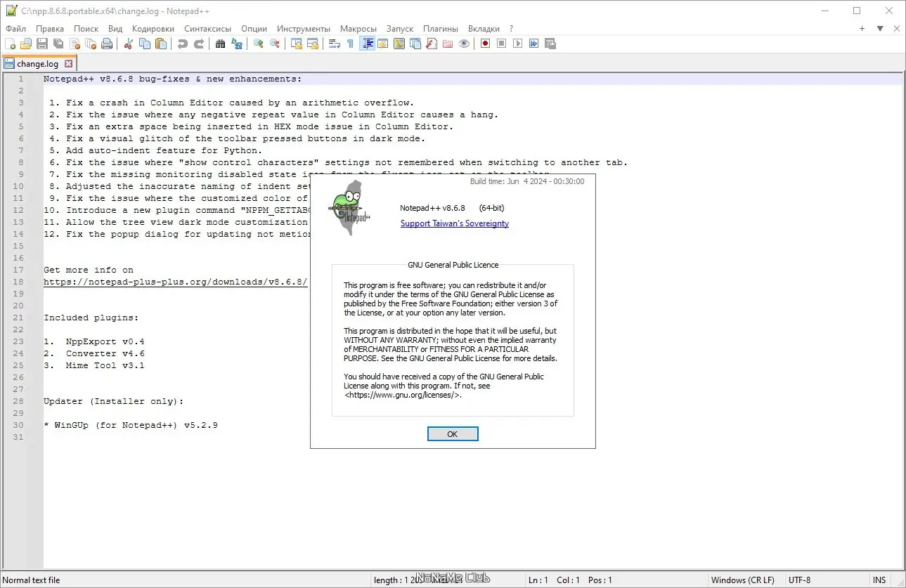This screenshot has width=906, height=588.
Task: Print the document using the printer icon
Action: click(107, 44)
